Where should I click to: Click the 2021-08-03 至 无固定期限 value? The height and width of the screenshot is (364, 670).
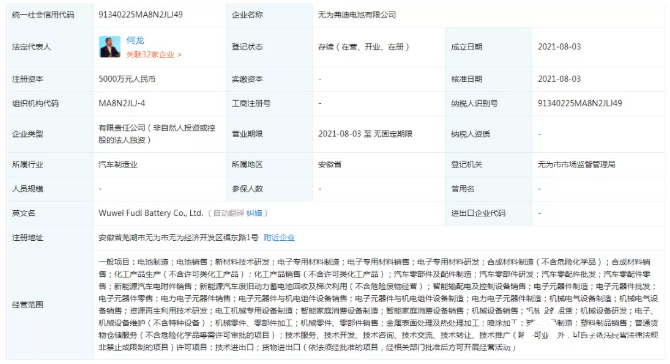(x=365, y=134)
